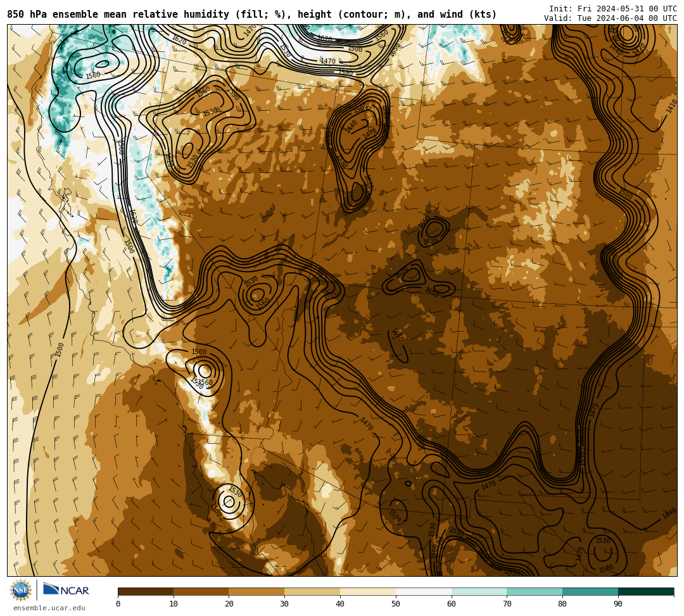Pick the white 50–60% colorbar swatch
This screenshot has width=684, height=616.
tap(424, 591)
